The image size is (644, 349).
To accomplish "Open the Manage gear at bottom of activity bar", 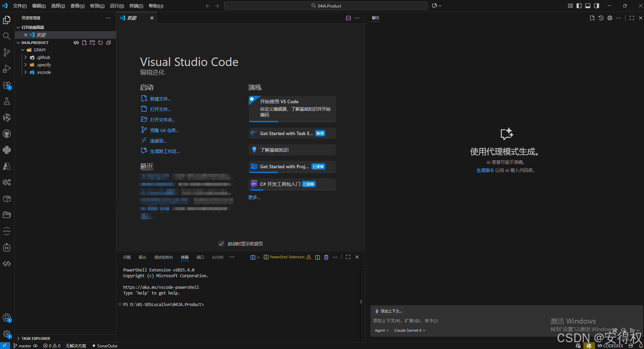I will point(7,334).
